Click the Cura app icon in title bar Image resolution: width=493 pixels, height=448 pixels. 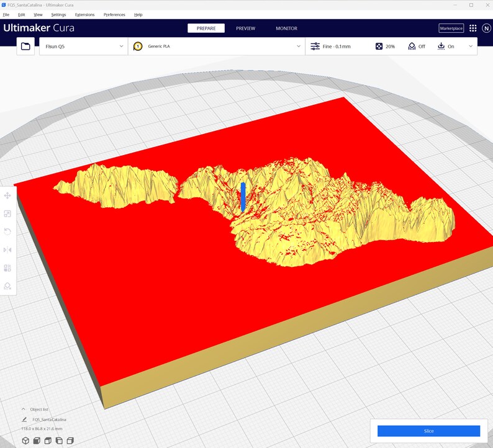[x=4, y=5]
